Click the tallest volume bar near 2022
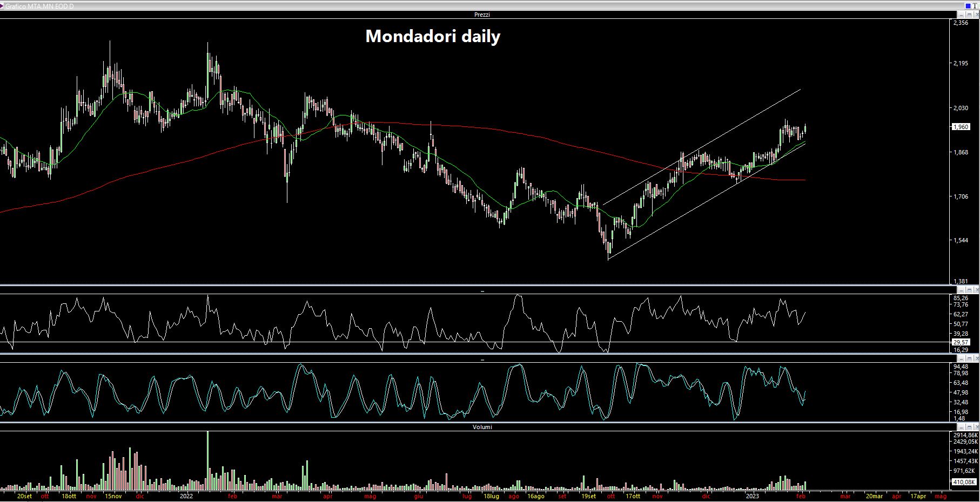 point(208,460)
